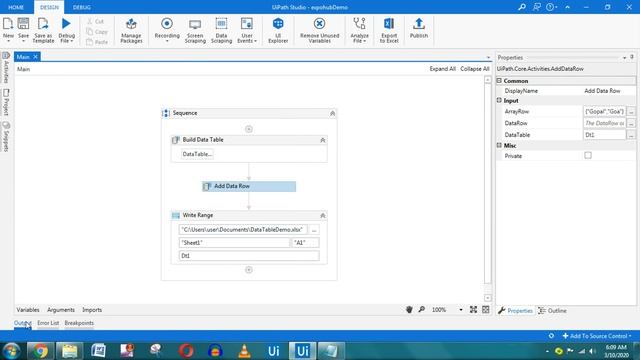Edit the A1 starting cell field
Screen dimensions: 640x360
306,243
